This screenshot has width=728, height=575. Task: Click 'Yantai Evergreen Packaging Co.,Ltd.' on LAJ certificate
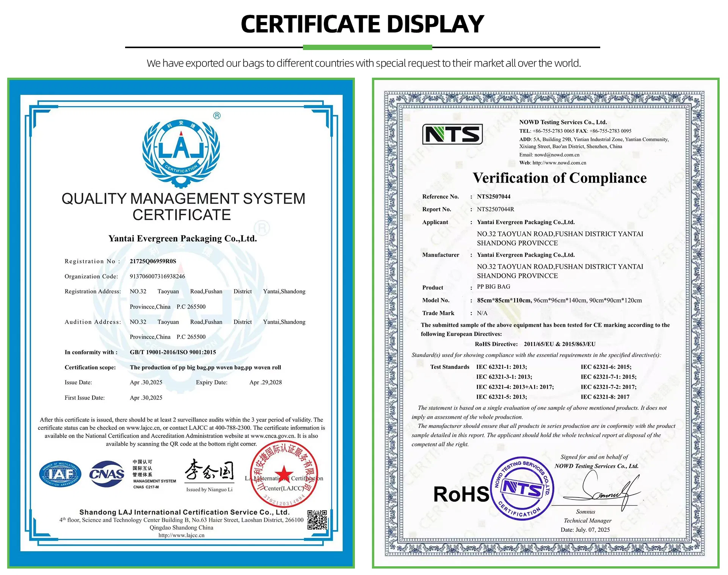coord(183,238)
